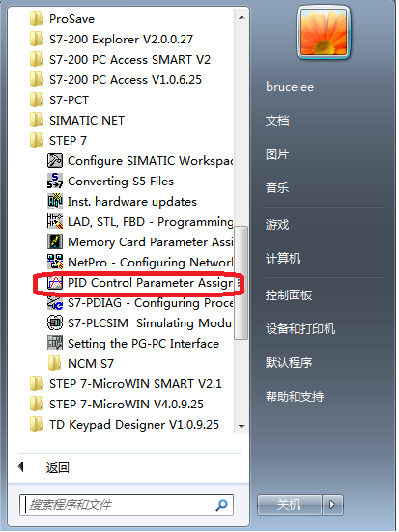Open 默认程序 default programs
This screenshot has width=399, height=532.
coord(289,363)
